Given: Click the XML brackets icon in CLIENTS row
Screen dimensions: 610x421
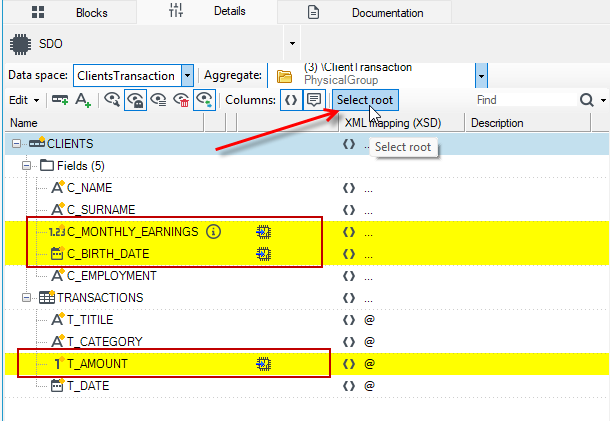Looking at the screenshot, I should click(349, 144).
